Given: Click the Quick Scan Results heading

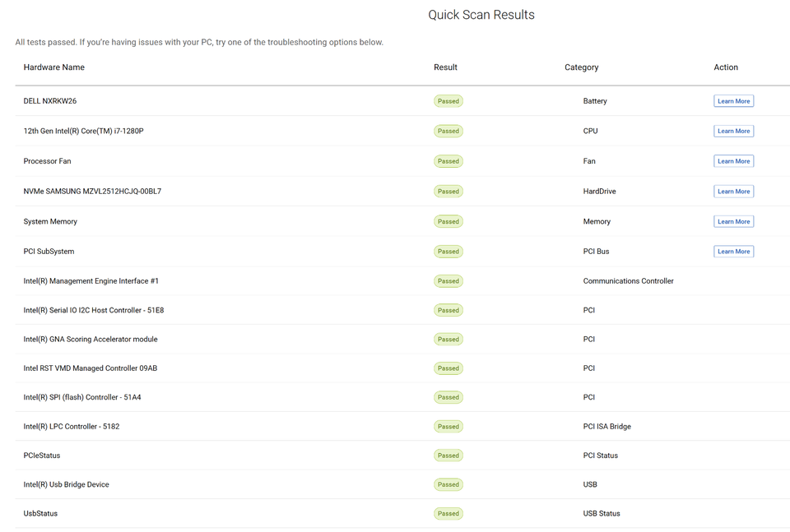Looking at the screenshot, I should point(481,15).
